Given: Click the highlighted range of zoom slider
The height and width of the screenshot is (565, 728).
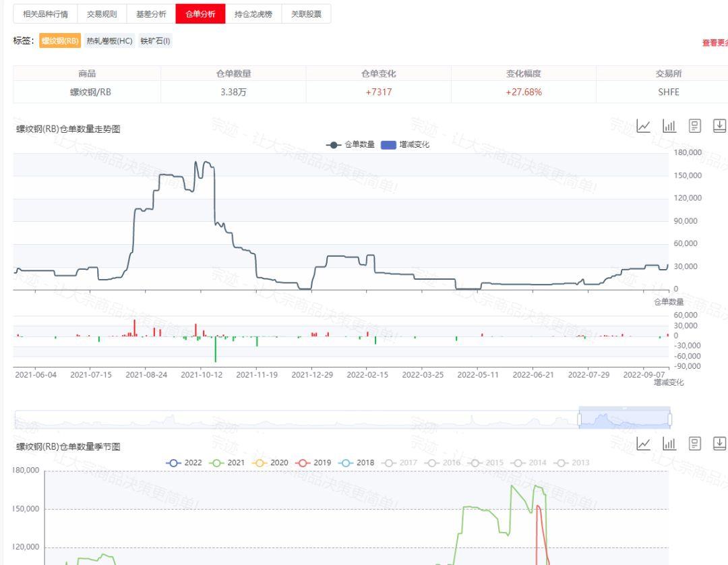Looking at the screenshot, I should pos(624,419).
